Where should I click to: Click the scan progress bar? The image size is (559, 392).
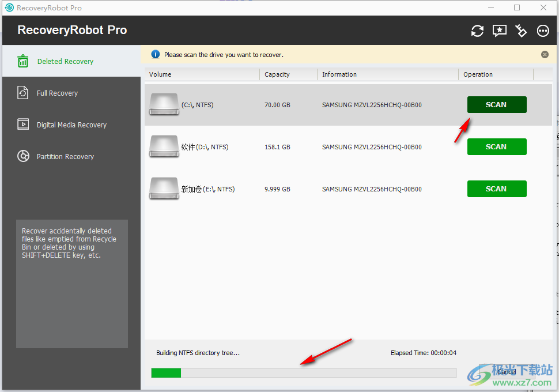[x=303, y=373]
